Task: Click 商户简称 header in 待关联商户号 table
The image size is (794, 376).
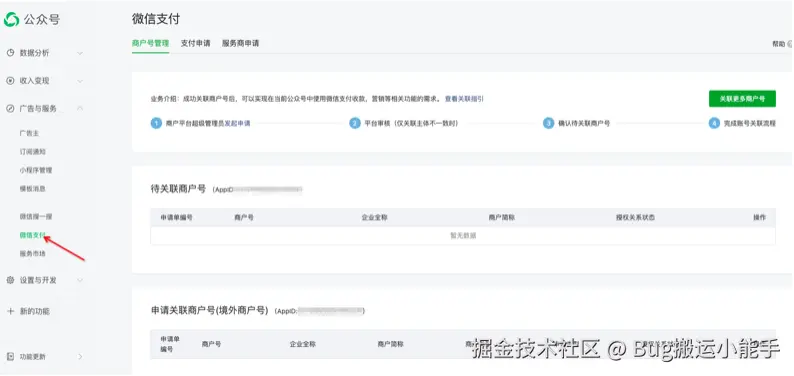Action: 502,217
